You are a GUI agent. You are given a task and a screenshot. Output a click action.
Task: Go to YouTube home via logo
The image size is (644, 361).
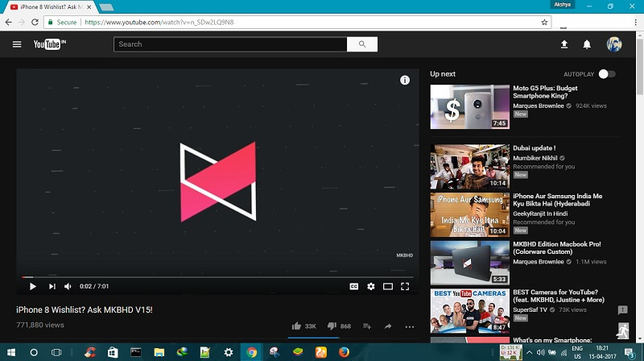(50, 44)
